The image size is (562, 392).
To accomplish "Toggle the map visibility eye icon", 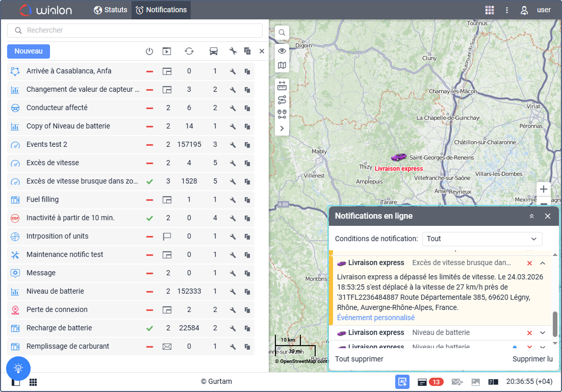I will point(282,51).
